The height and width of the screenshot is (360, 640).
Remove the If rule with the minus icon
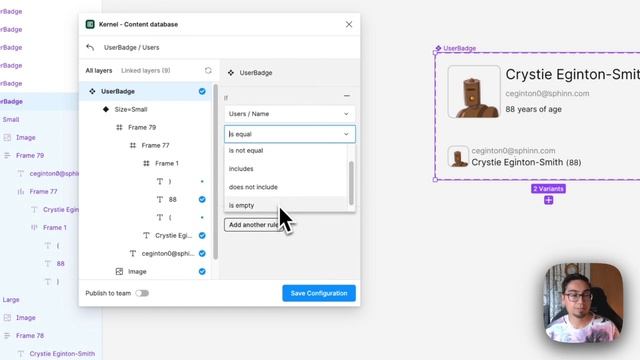point(347,96)
